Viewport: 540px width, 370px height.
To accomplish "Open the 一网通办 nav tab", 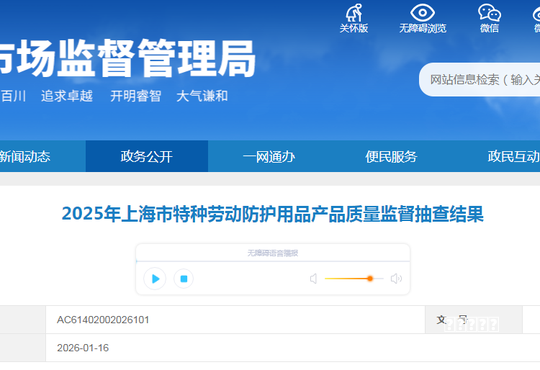I will tap(269, 156).
